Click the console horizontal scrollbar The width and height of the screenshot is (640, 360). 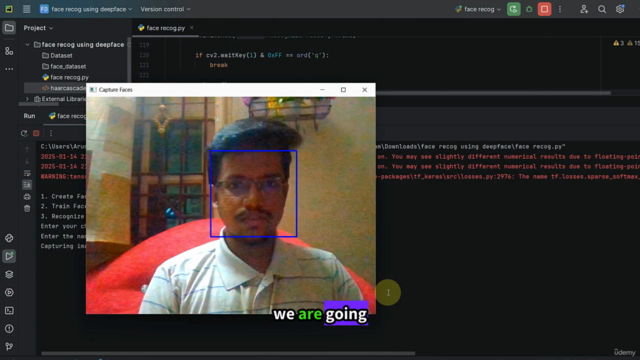click(x=228, y=353)
